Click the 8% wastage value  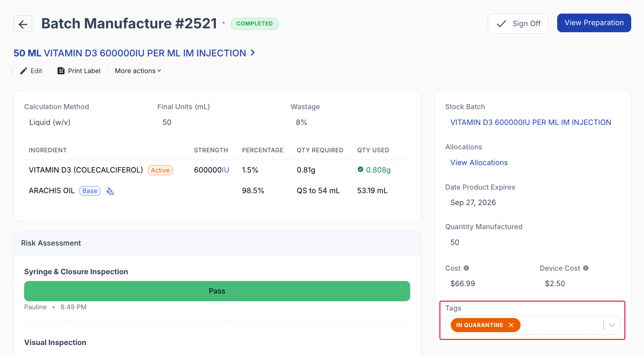301,122
